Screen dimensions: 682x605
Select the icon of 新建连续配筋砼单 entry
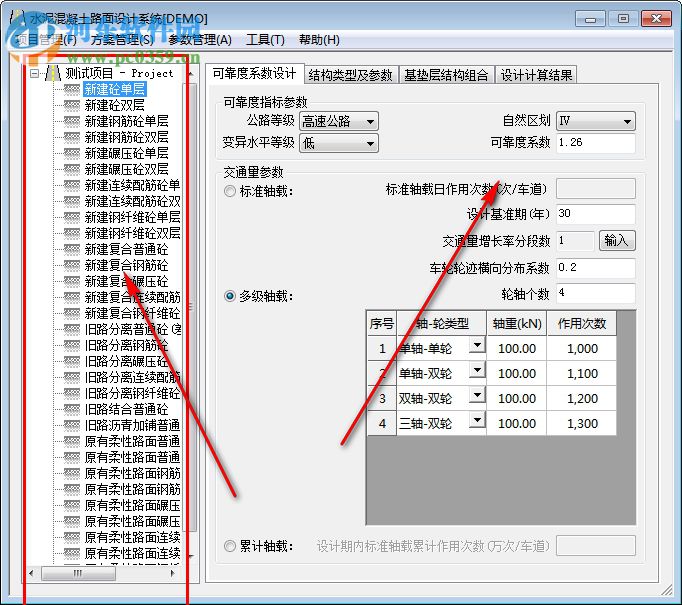click(72, 185)
